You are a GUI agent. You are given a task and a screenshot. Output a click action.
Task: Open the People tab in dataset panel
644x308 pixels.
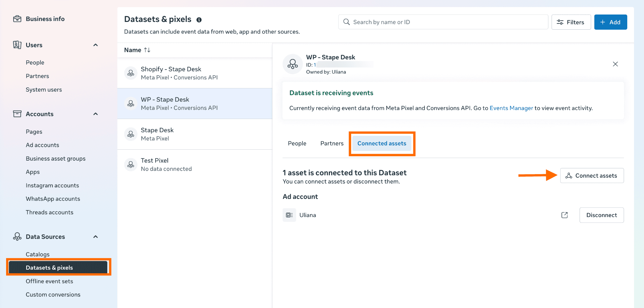297,144
